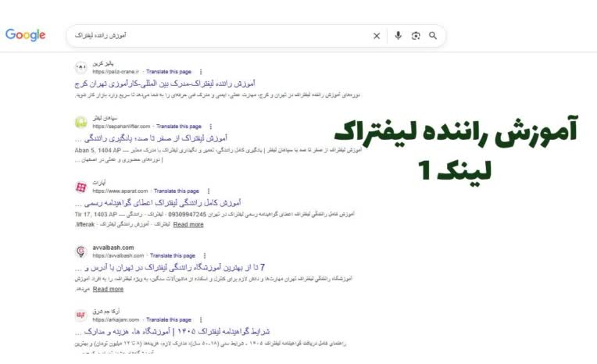Translate the sepahanlifter.com page
This screenshot has height=364, width=597.
click(x=179, y=127)
